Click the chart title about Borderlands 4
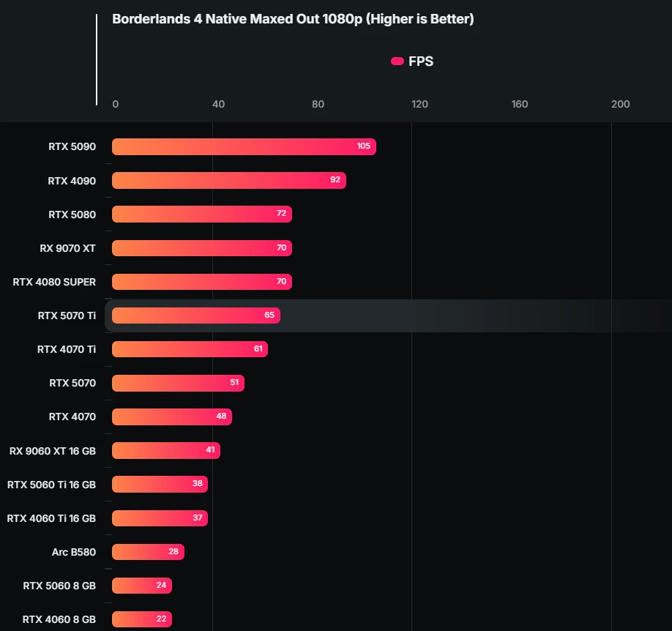 pos(293,19)
